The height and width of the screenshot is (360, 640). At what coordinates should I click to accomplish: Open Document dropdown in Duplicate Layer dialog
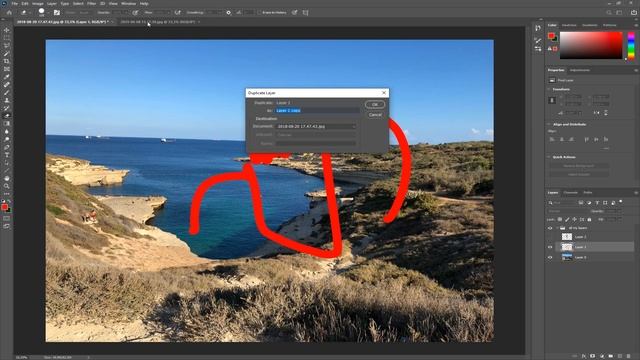(316, 127)
